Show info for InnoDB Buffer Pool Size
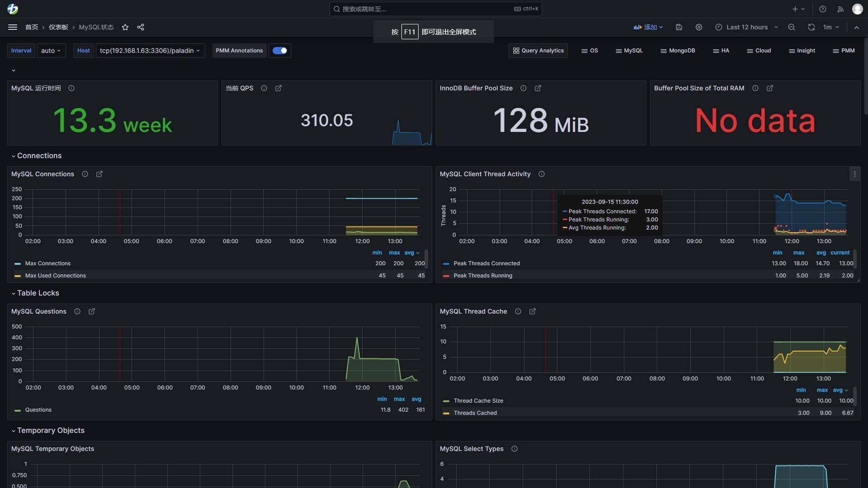The height and width of the screenshot is (488, 868). 524,88
